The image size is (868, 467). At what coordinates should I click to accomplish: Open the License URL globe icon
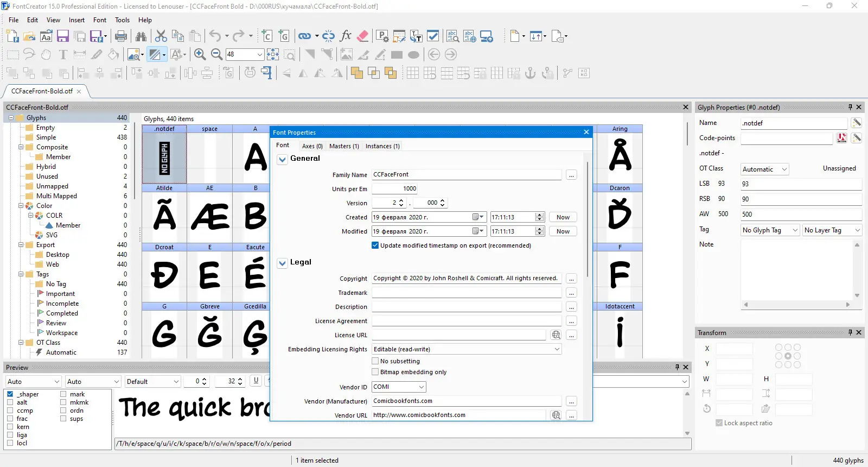point(556,335)
